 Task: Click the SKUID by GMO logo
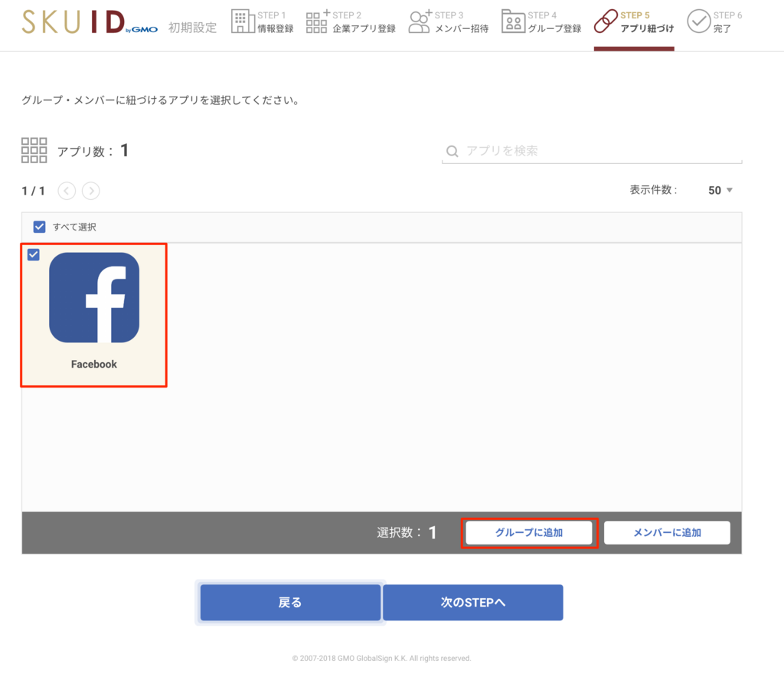point(90,22)
